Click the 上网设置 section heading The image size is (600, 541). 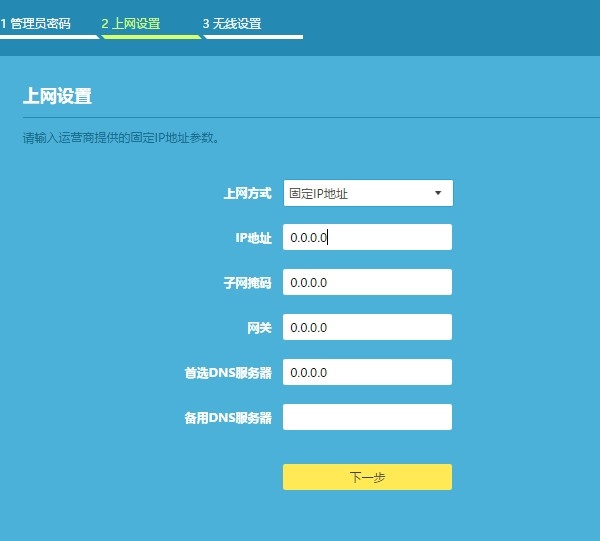pos(57,97)
